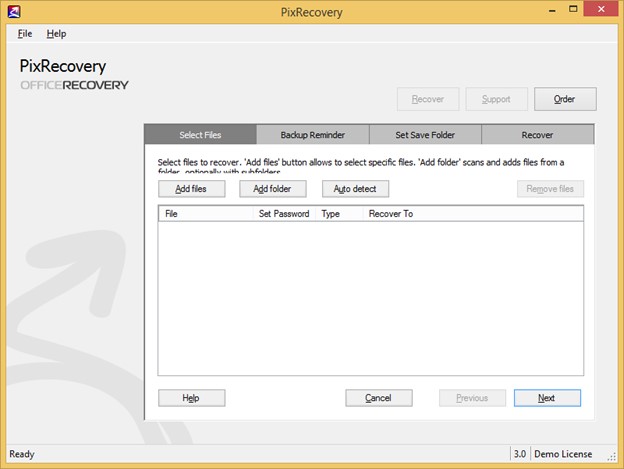Open the Help menu
The width and height of the screenshot is (624, 469).
[x=56, y=34]
